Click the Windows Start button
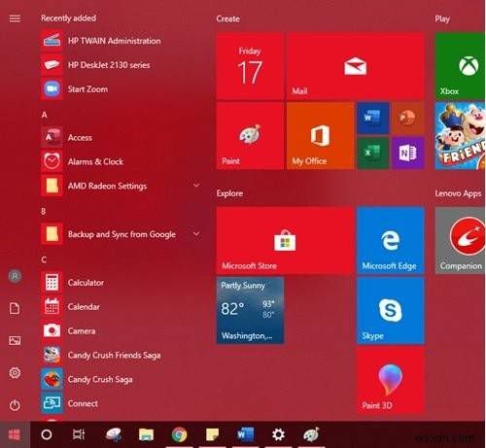Image resolution: width=486 pixels, height=448 pixels. [x=15, y=434]
